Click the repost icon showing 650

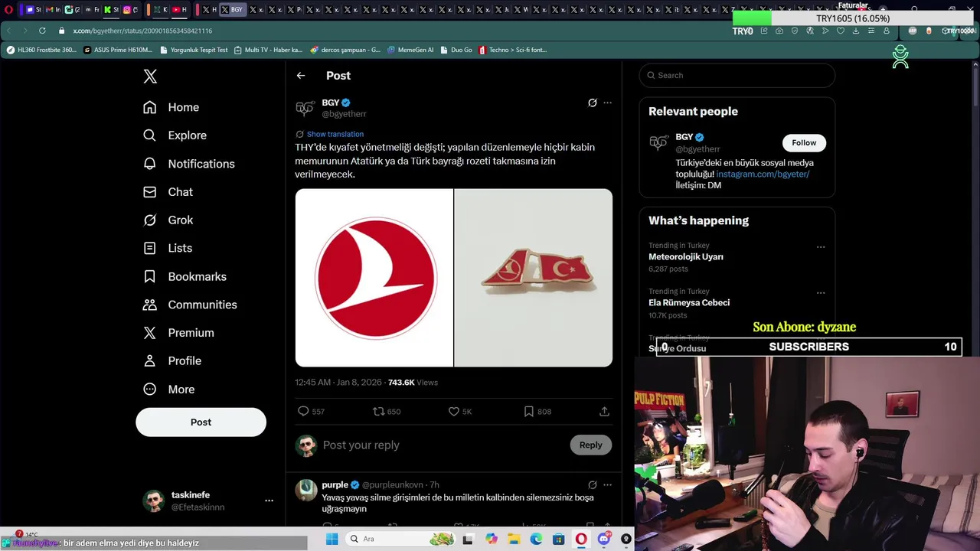[378, 412]
